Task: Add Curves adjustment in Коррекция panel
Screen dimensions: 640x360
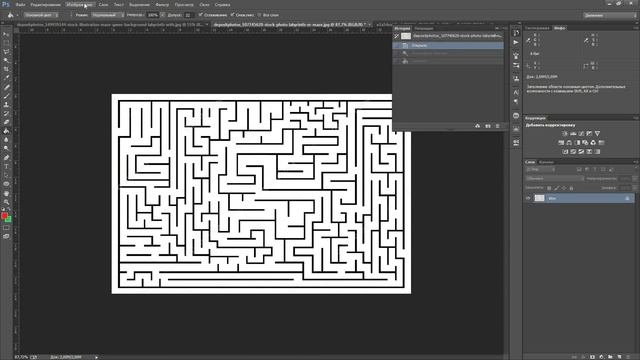Action: [x=581, y=133]
